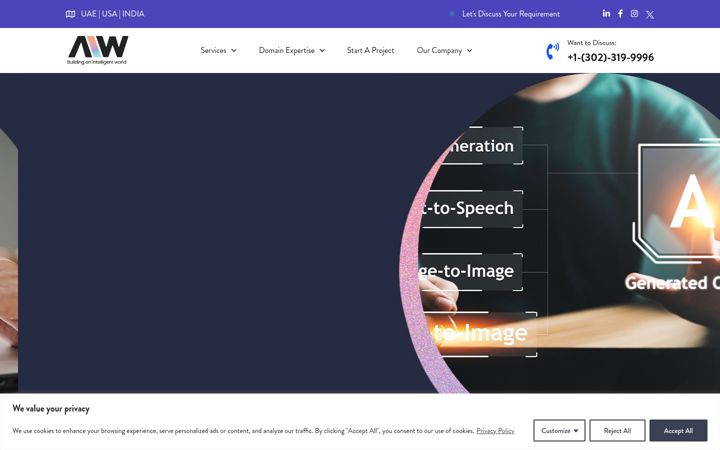Click the hero image with Generated text

(560, 233)
